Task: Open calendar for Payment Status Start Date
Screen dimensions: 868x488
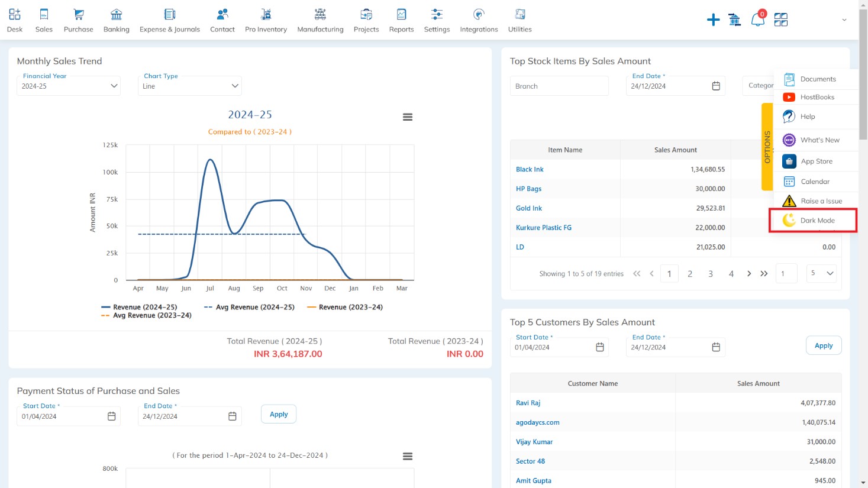Action: coord(111,416)
